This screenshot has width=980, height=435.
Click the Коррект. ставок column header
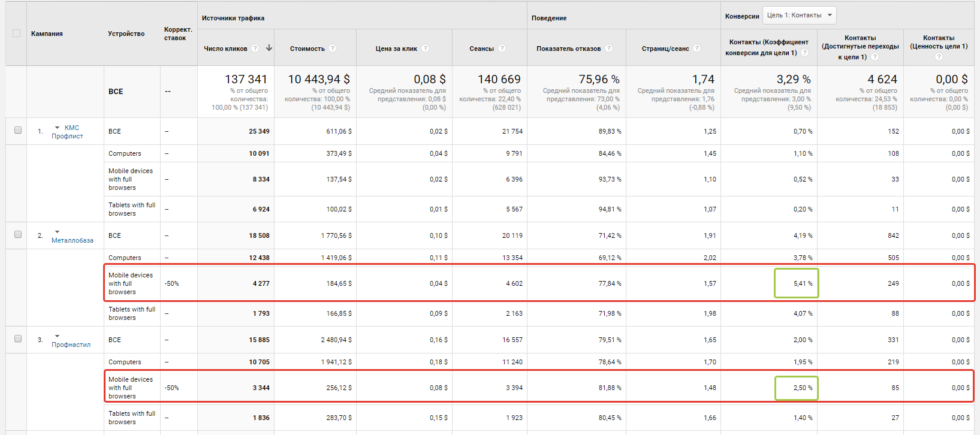(x=178, y=34)
